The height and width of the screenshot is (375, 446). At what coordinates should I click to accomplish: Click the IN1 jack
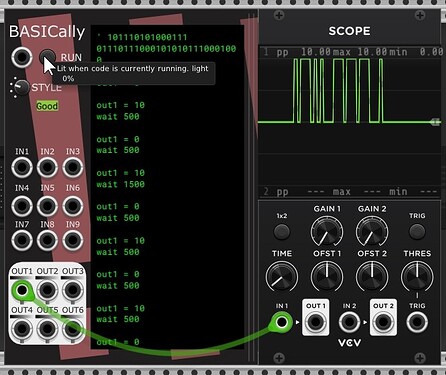(x=22, y=167)
